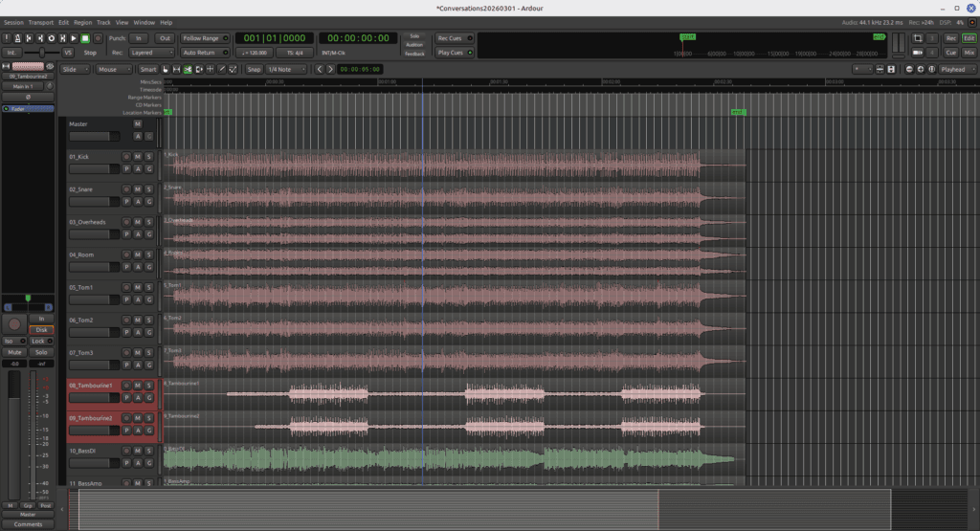Solo the 02_Snare track
The image size is (980, 531).
[x=149, y=189]
